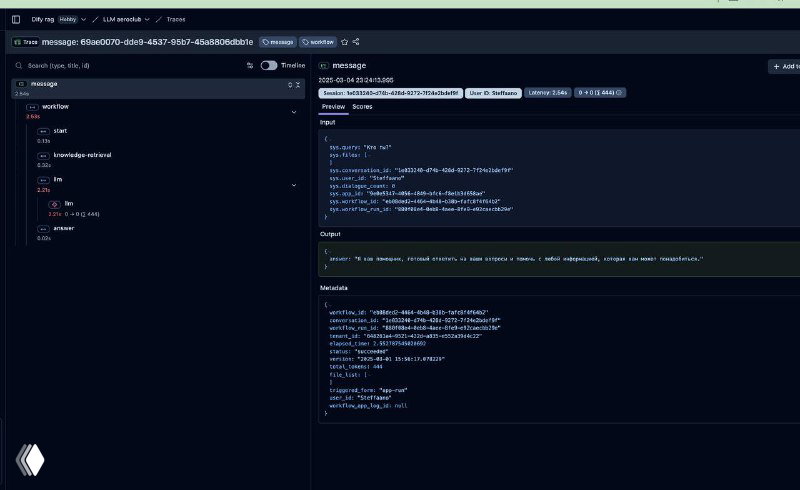This screenshot has height=490, width=800.
Task: Click the span icon next to workflow
Action: (x=32, y=107)
